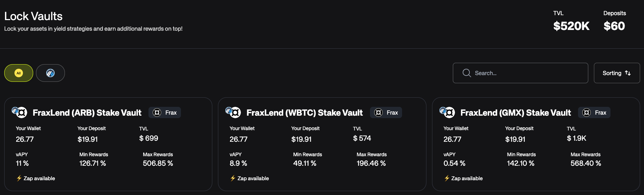Click Frax badge on GMX vault
Screen dimensions: 644x195
[594, 112]
